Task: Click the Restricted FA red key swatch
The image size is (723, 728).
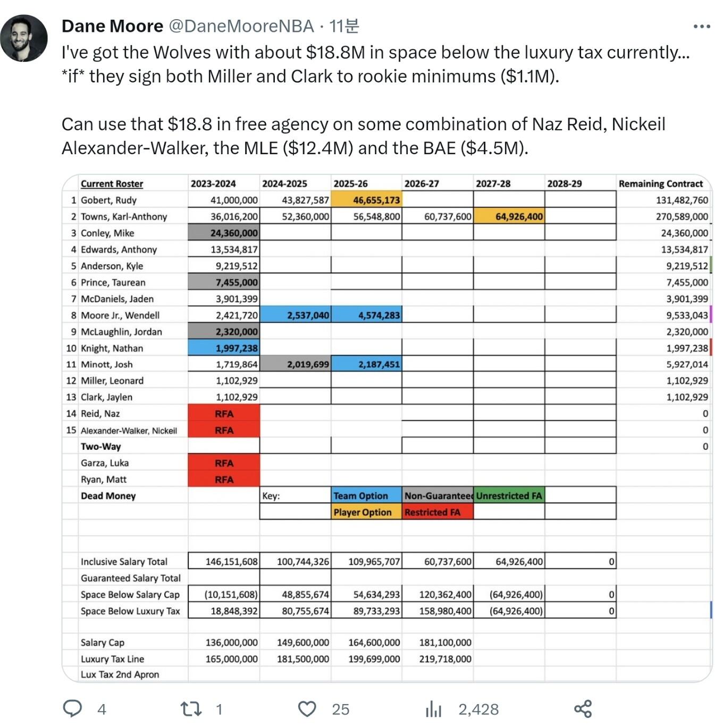Action: coord(438,512)
